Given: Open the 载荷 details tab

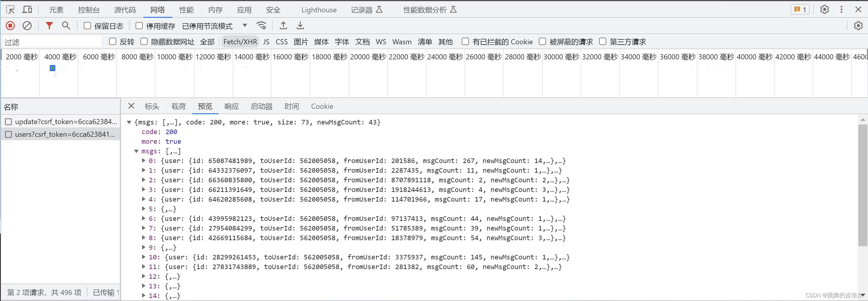Looking at the screenshot, I should pos(179,107).
